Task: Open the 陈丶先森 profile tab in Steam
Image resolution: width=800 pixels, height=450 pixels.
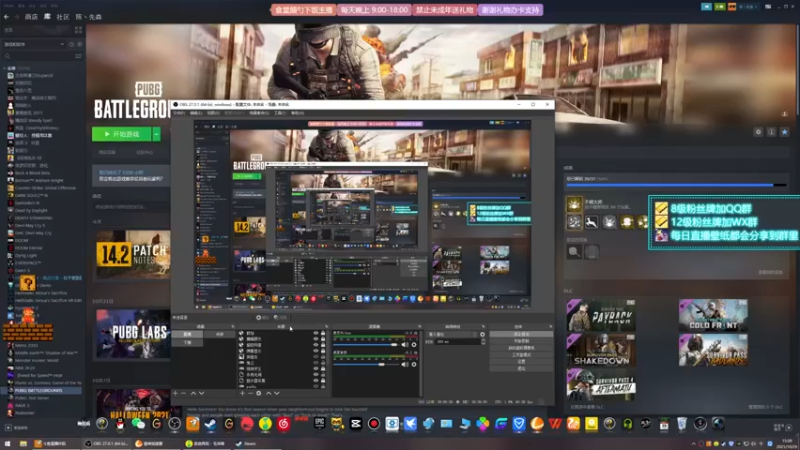Action: 89,17
